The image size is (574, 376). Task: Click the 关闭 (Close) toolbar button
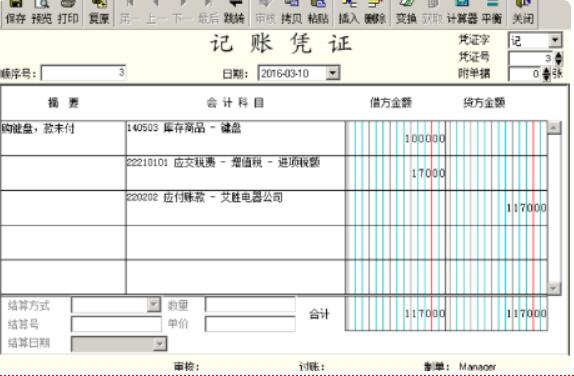pyautogui.click(x=523, y=12)
